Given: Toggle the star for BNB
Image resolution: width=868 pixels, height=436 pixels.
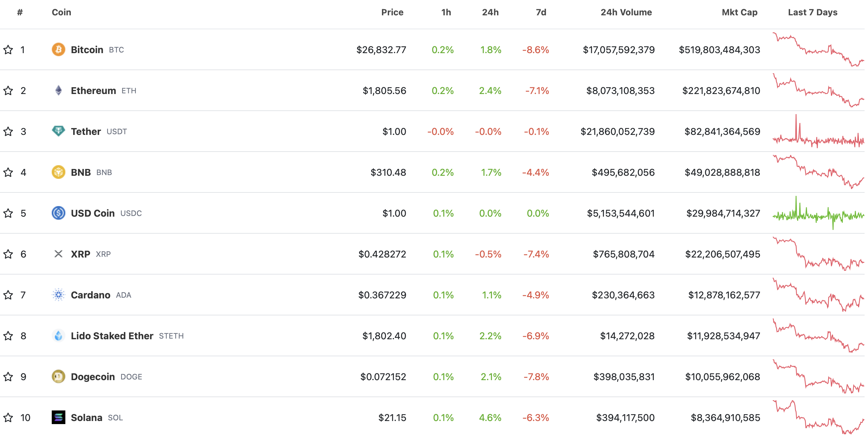Looking at the screenshot, I should (x=8, y=172).
